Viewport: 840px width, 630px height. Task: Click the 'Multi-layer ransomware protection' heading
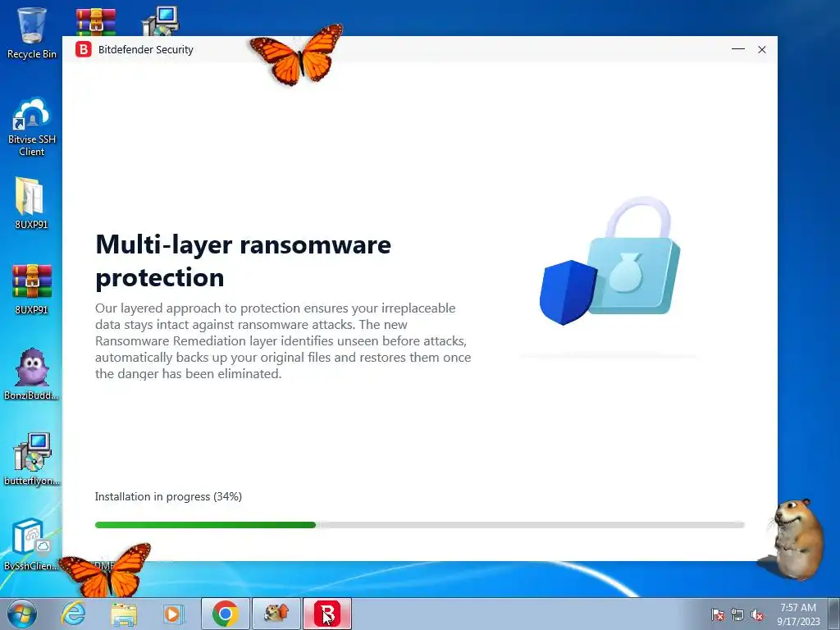(x=243, y=261)
